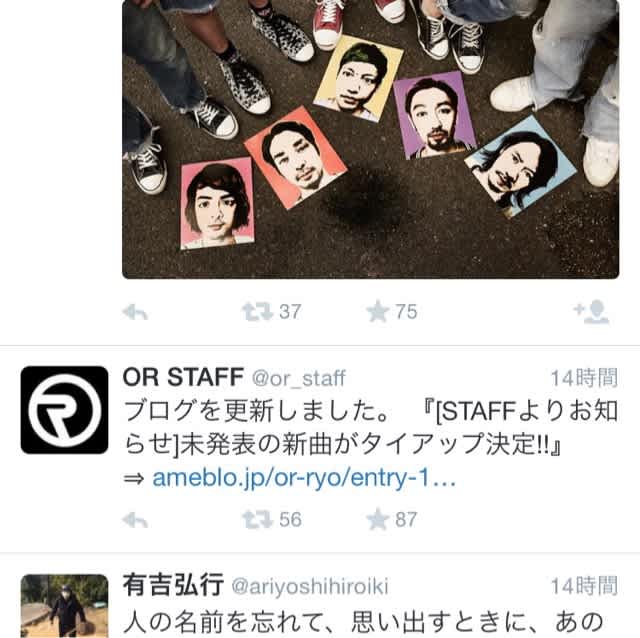This screenshot has height=638, width=640.
Task: Tap the 14時間 timestamp on 有吉弘行 tweet
Action: tap(584, 587)
